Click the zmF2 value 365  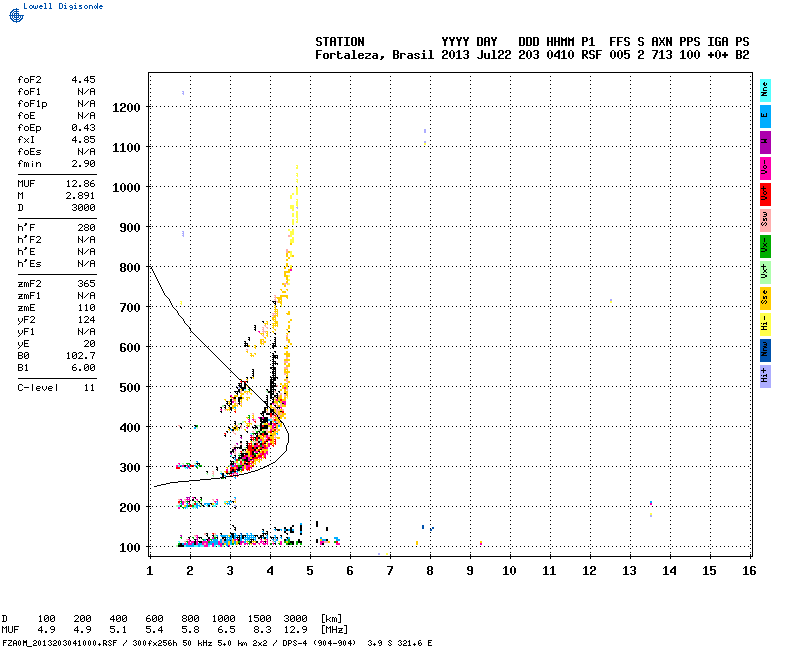86,284
